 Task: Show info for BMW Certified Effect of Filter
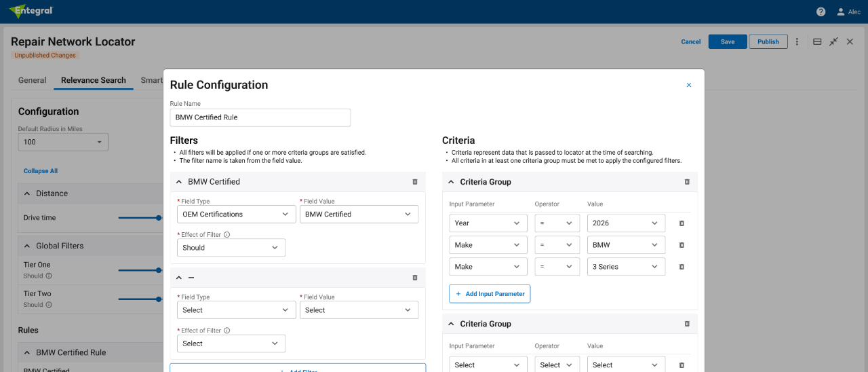[x=227, y=235]
